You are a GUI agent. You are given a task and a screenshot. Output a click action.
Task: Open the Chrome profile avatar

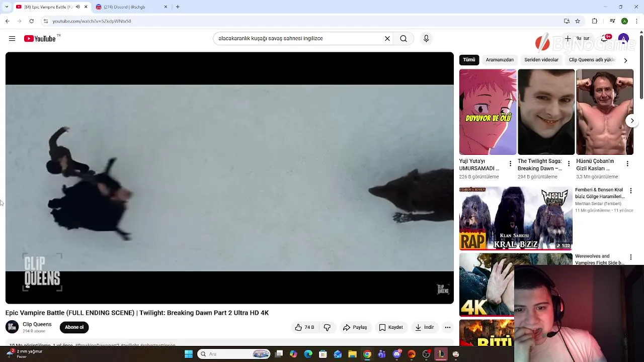pyautogui.click(x=624, y=21)
